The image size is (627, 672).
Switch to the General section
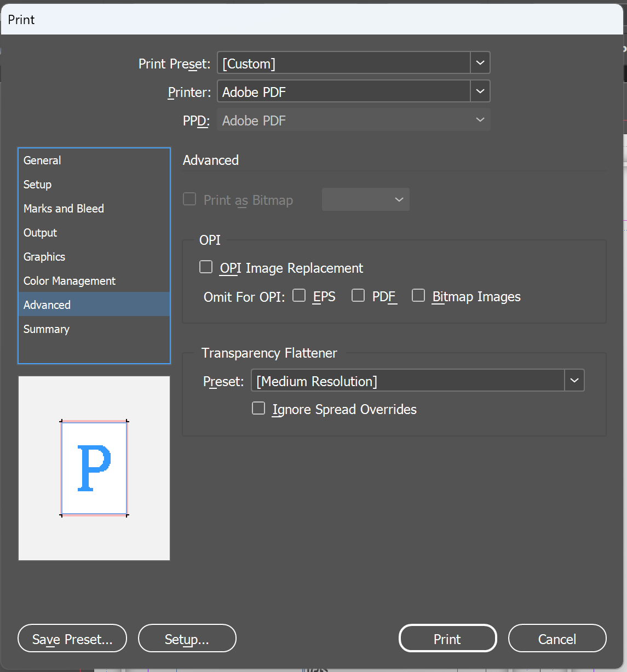(x=42, y=160)
